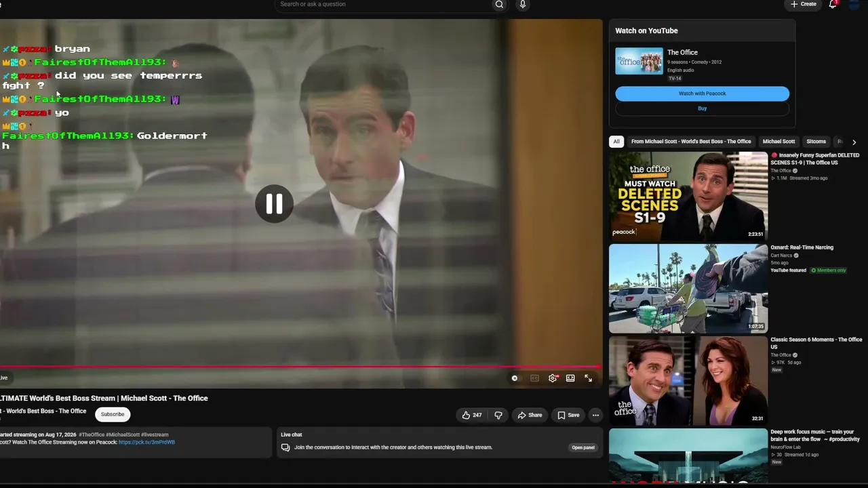Screen dimensions: 868x488
Task: Open more actions (three dots) menu
Action: (595, 415)
